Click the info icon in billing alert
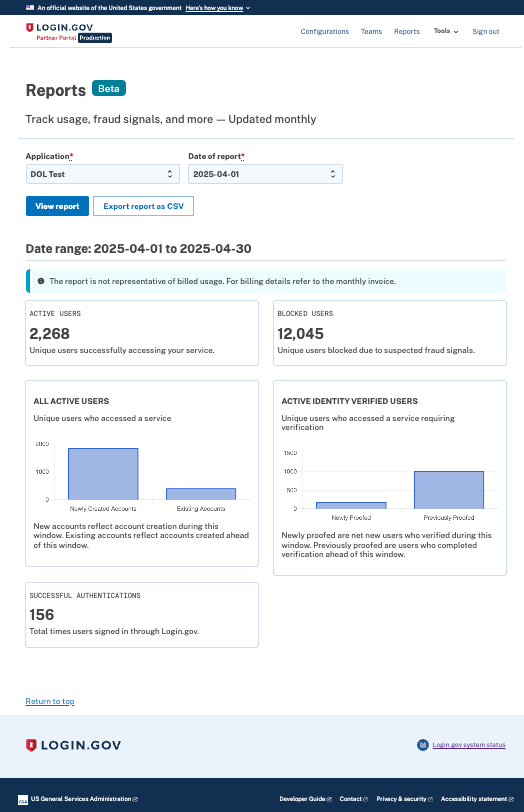This screenshot has height=812, width=524. coord(41,281)
